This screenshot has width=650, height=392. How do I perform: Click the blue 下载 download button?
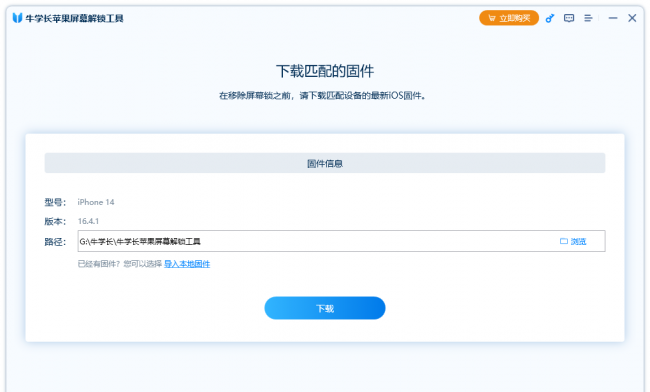(325, 308)
